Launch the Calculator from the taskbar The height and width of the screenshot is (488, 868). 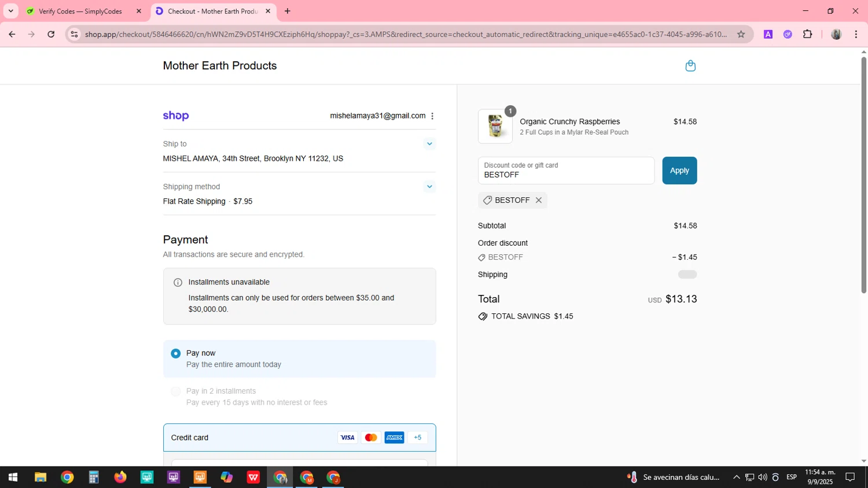tap(94, 478)
